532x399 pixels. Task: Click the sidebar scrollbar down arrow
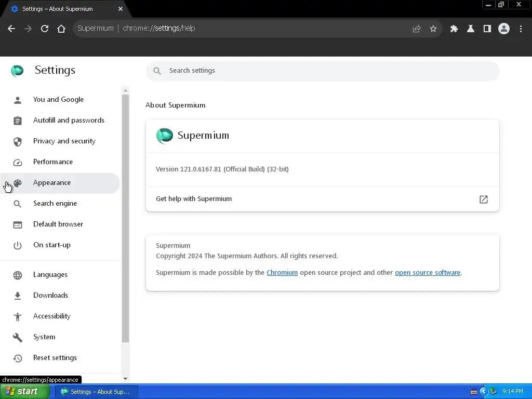126,379
